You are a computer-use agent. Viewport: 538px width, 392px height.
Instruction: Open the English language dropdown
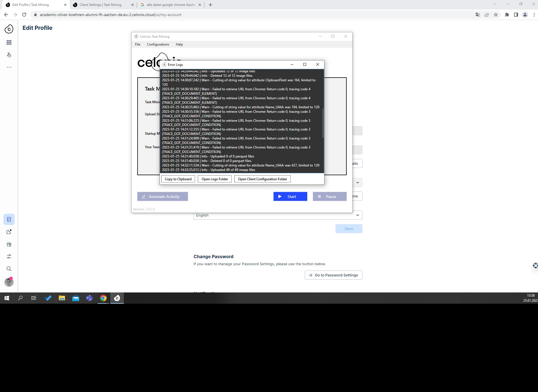278,215
